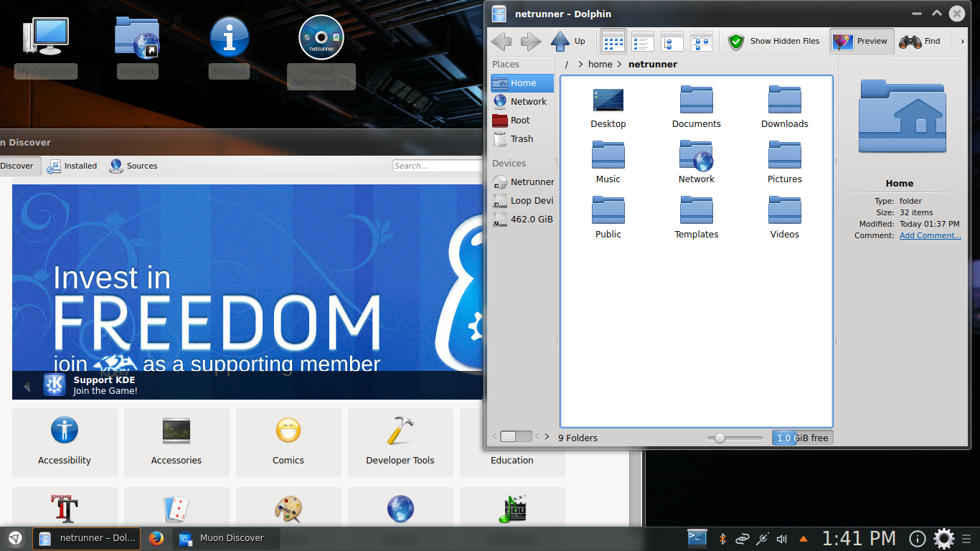The width and height of the screenshot is (980, 551).
Task: Open system settings gear in panel
Action: (943, 538)
